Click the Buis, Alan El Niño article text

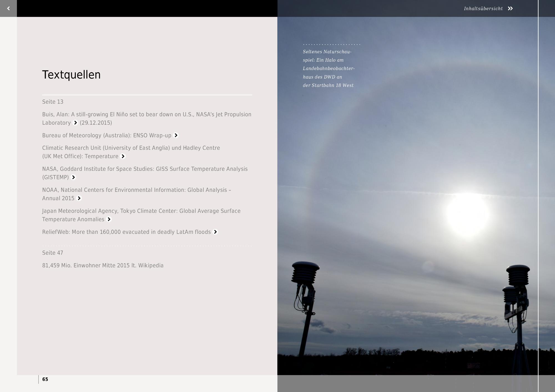click(147, 114)
